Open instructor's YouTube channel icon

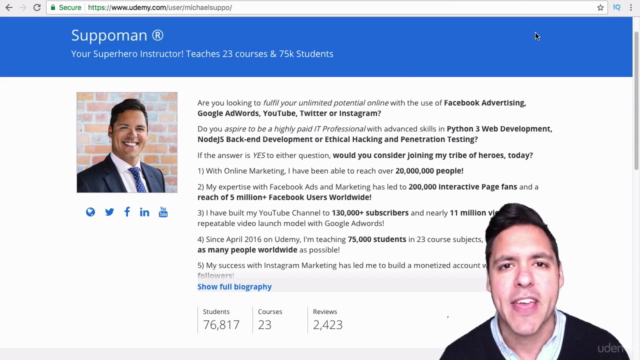(x=163, y=212)
